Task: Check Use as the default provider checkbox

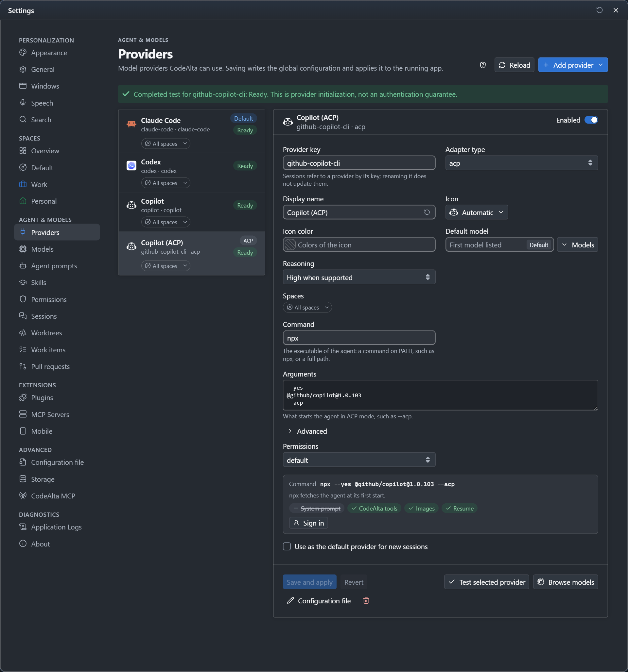Action: tap(287, 546)
